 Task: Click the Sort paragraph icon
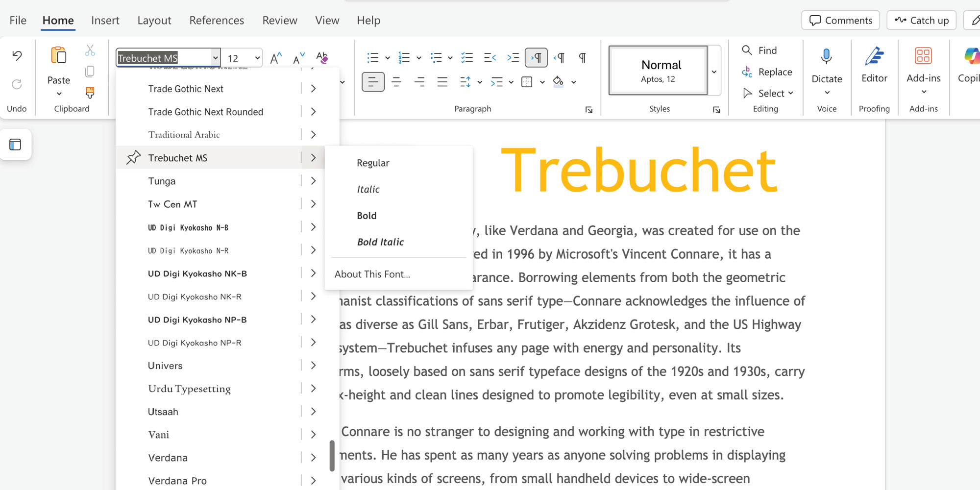pos(468,82)
